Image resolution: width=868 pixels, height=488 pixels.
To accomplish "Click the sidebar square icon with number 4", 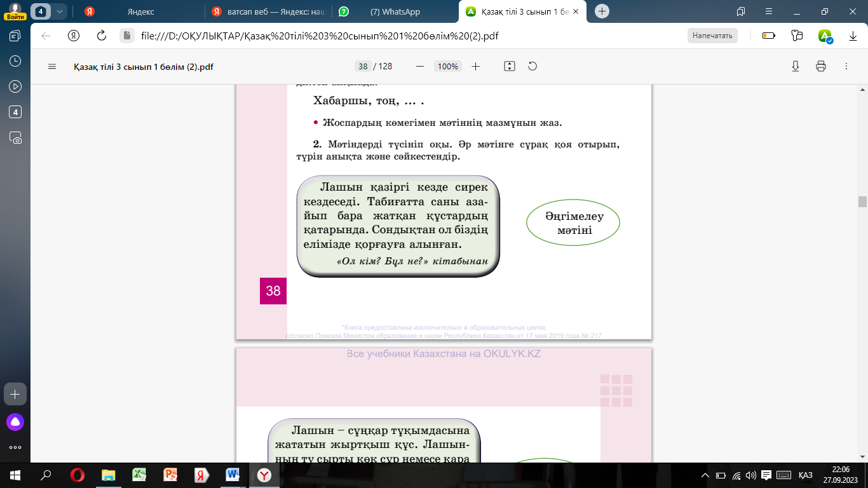I will coord(15,112).
